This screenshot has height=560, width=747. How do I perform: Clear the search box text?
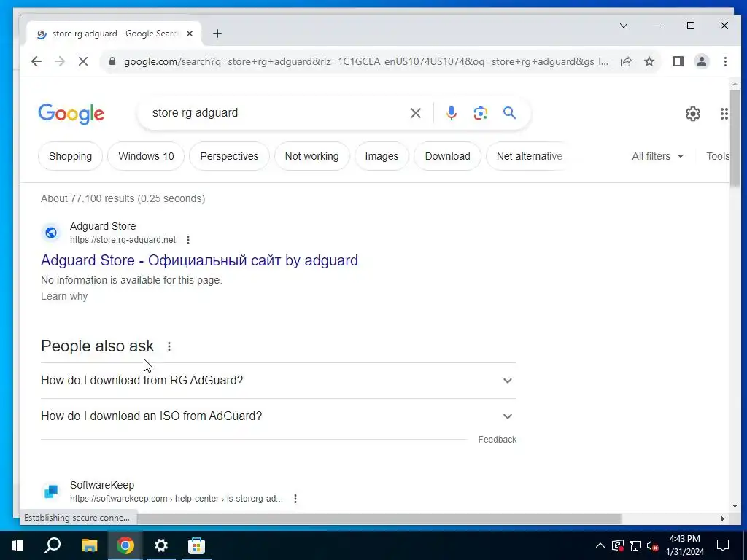click(416, 113)
